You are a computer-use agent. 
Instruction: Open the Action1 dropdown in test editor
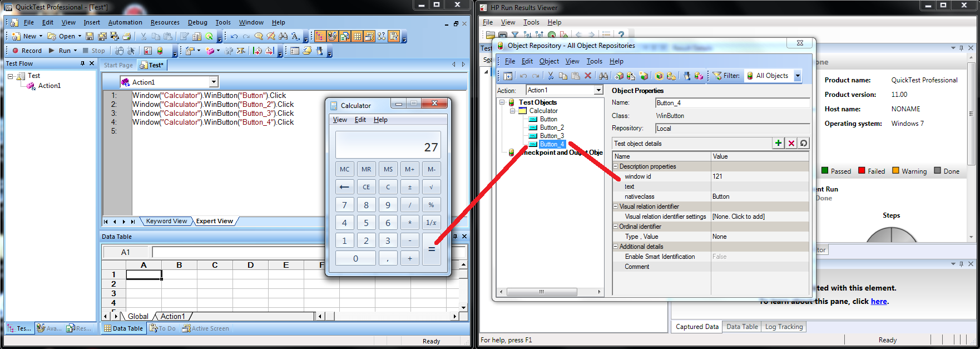pyautogui.click(x=214, y=82)
